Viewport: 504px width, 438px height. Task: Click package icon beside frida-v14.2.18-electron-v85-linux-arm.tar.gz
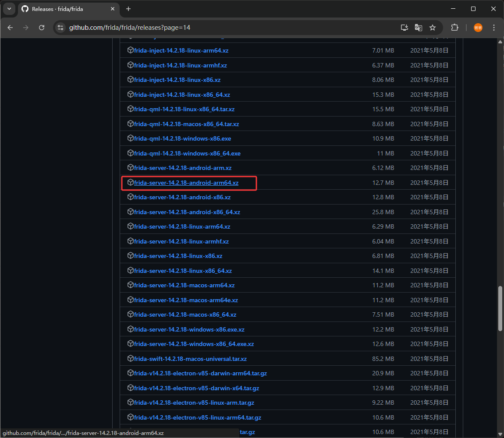pos(130,403)
